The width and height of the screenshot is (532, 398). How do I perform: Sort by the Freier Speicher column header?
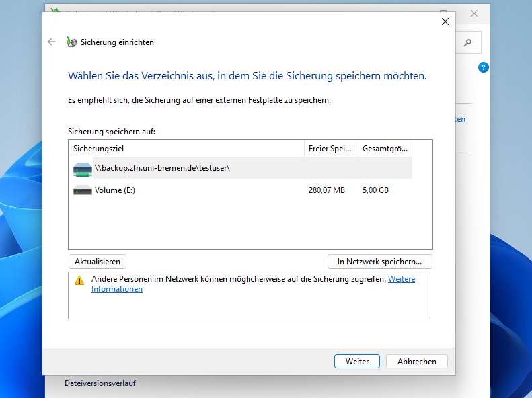(x=331, y=148)
